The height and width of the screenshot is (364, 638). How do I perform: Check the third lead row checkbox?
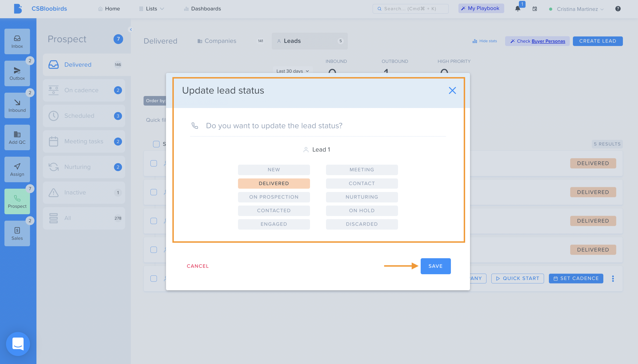154,221
